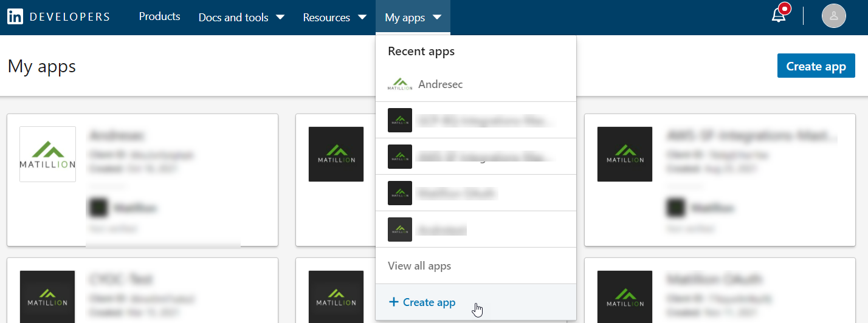Click the Matillion OAuth card logo
This screenshot has height=323, width=868.
pos(625,297)
